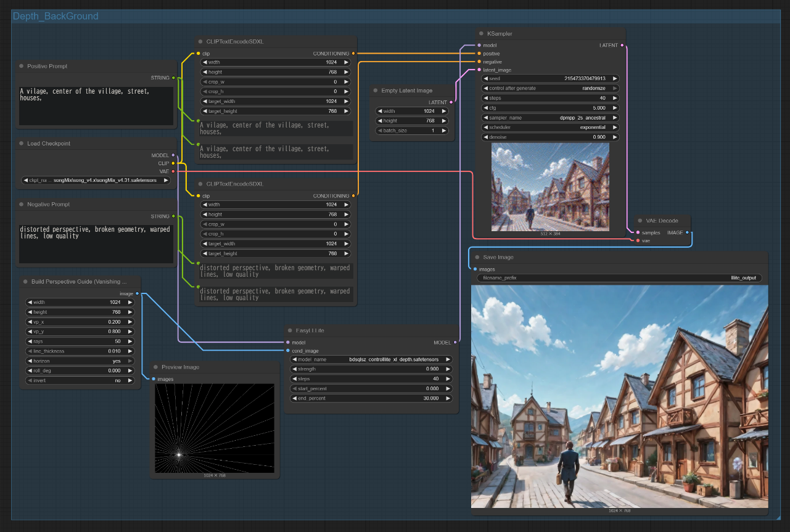The image size is (790, 532).
Task: Increase the KSampler seed with the right arrow
Action: [x=614, y=78]
